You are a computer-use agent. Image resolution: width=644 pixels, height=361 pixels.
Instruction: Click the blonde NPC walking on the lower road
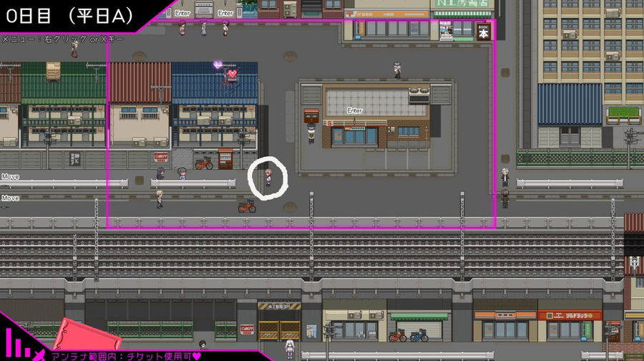(x=160, y=199)
